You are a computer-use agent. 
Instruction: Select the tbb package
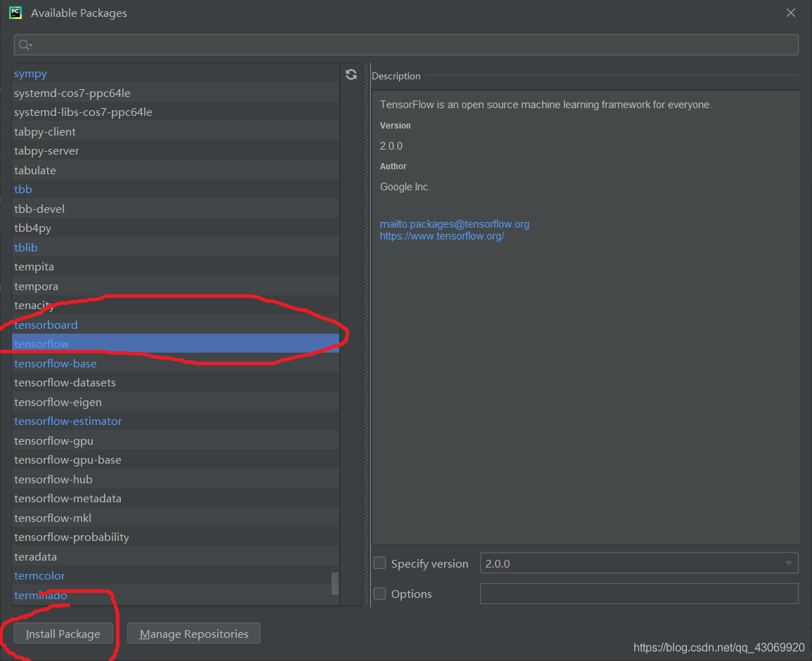coord(176,189)
